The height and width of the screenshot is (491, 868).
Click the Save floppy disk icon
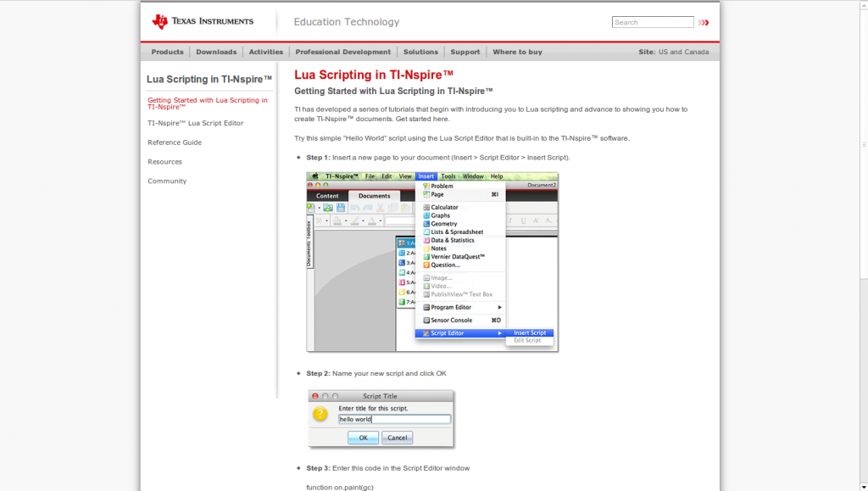click(341, 208)
